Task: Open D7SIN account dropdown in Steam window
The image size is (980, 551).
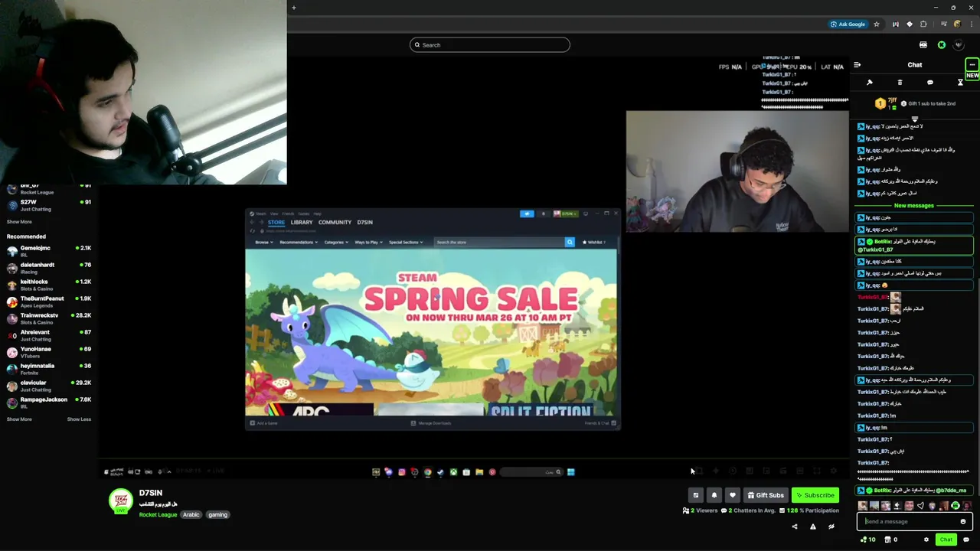Action: pyautogui.click(x=567, y=214)
